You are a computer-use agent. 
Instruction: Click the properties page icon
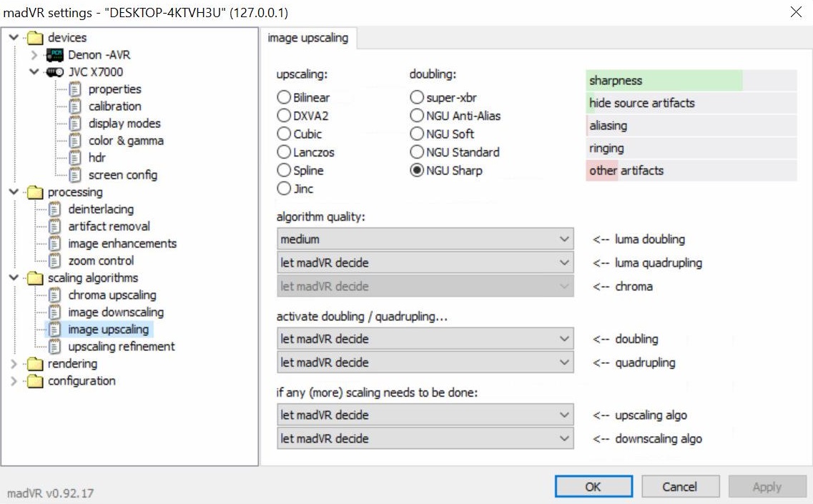(75, 89)
